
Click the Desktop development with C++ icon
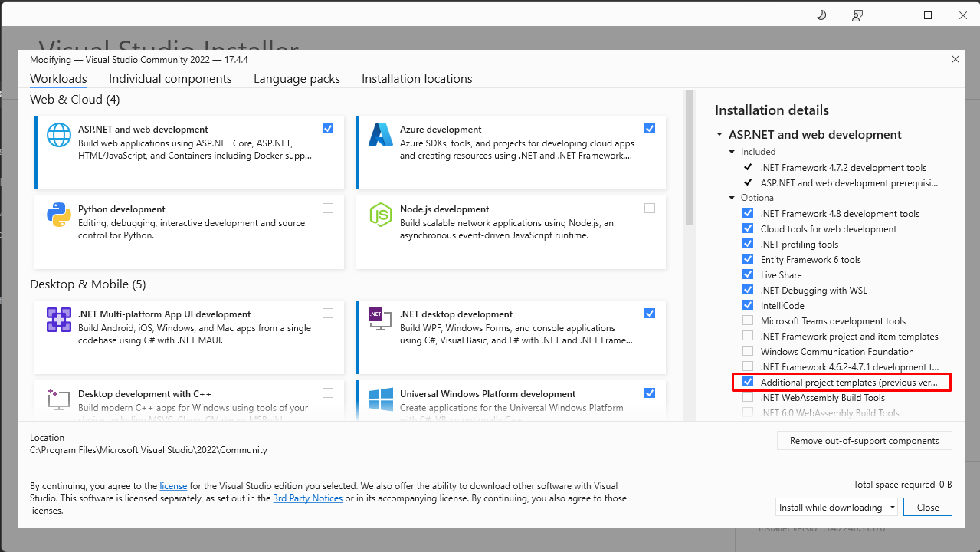coord(59,399)
